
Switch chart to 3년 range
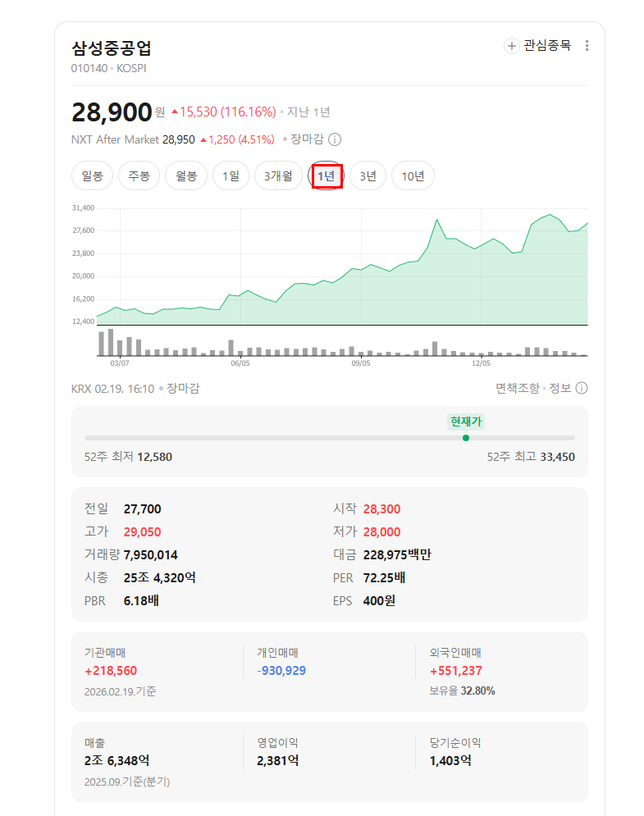click(x=368, y=176)
